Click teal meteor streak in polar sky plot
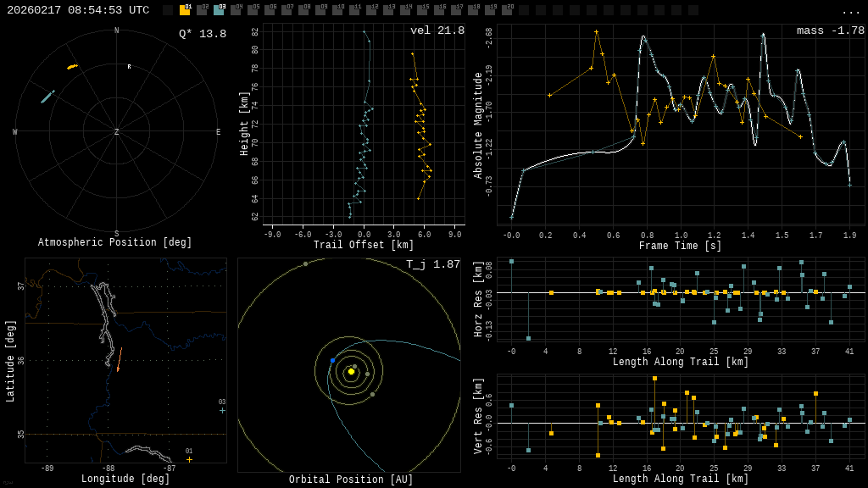Screen dimensions: 868x488 pos(47,97)
